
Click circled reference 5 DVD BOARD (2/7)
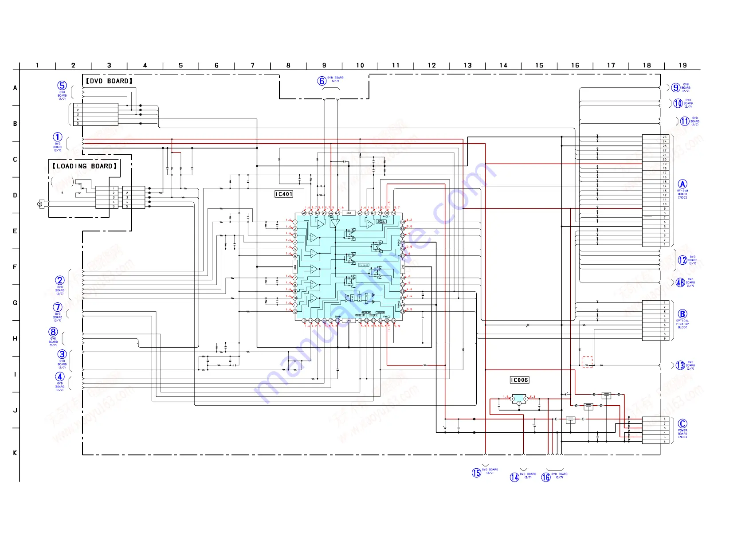62,86
